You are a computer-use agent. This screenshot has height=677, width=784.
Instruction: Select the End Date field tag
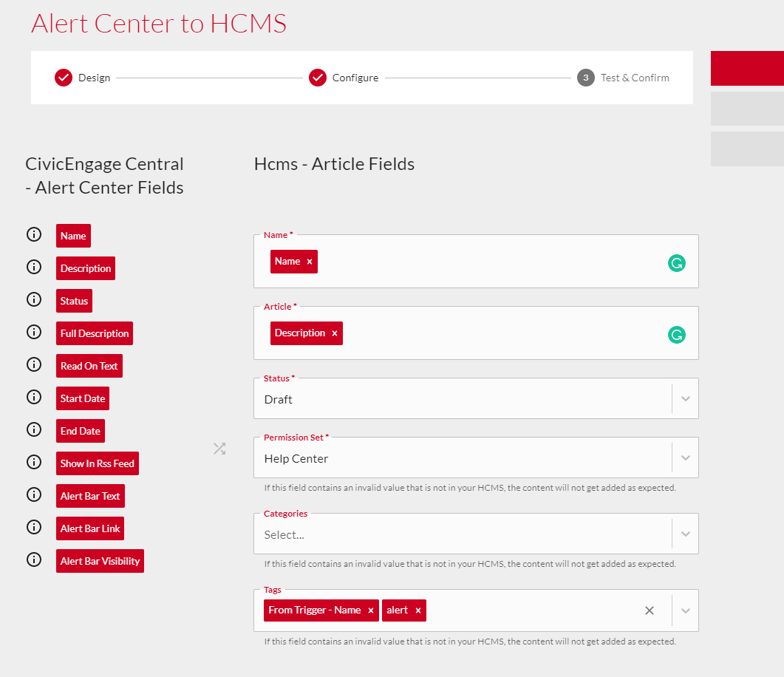[x=81, y=431]
